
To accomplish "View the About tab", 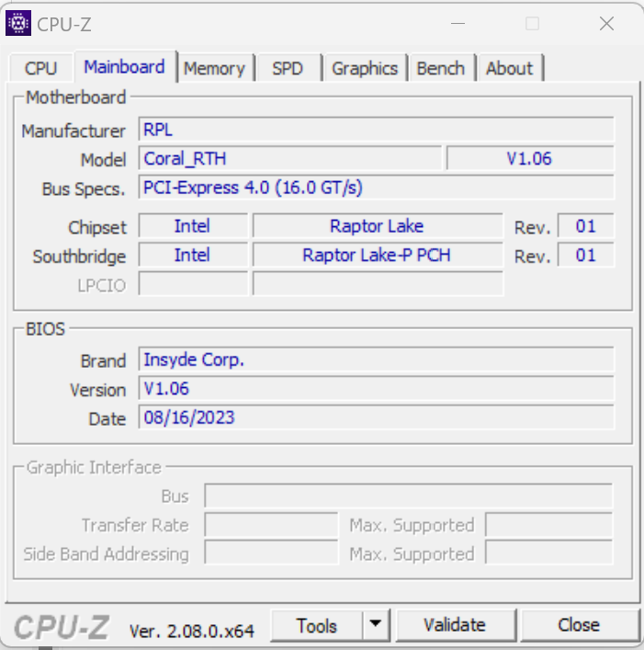I will 509,68.
